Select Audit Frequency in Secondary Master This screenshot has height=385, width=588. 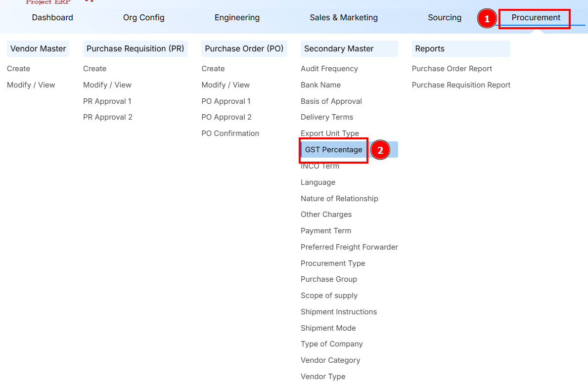click(x=329, y=69)
